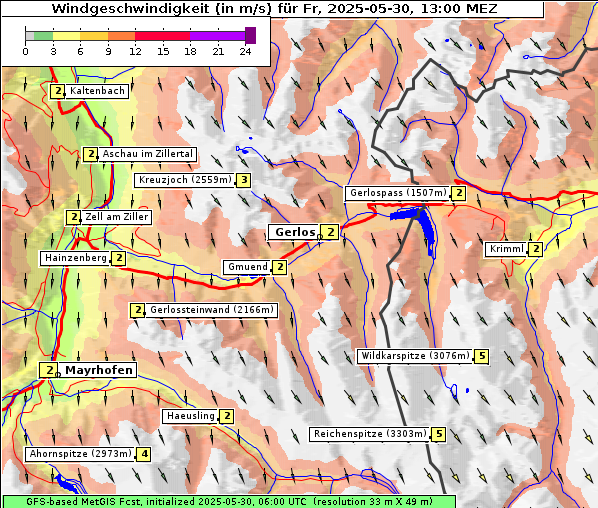The height and width of the screenshot is (508, 598).
Task: Click the Gerlos location label
Action: coord(294,232)
